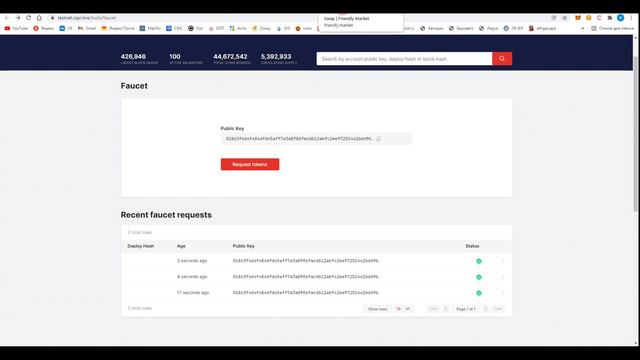
Task: Open the extensions puzzle-piece menu
Action: [x=610, y=18]
